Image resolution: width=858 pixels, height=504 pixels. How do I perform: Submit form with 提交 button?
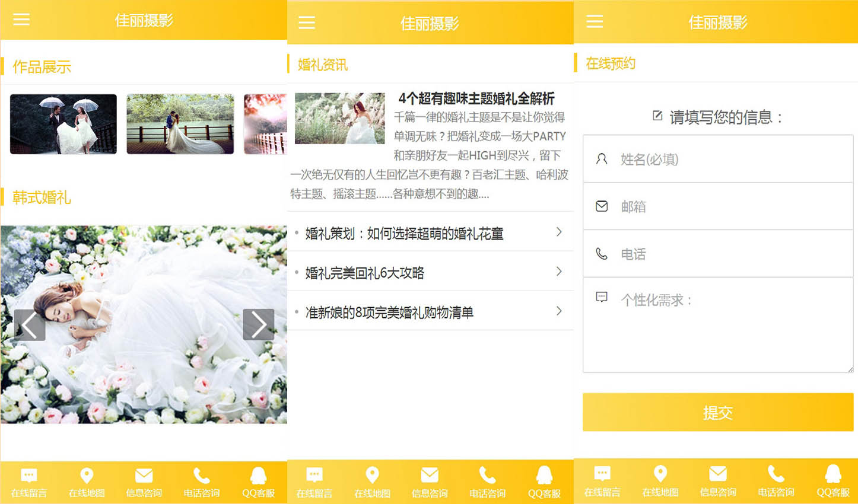pyautogui.click(x=718, y=412)
